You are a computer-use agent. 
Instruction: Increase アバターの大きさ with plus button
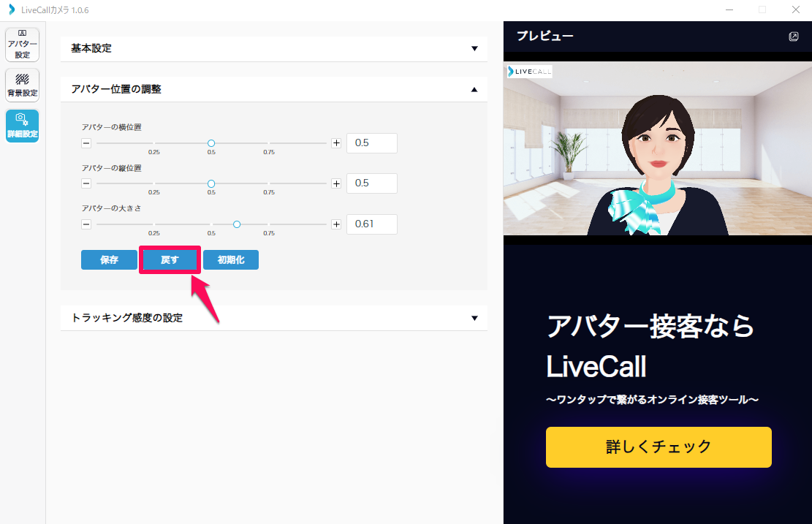[x=337, y=224]
